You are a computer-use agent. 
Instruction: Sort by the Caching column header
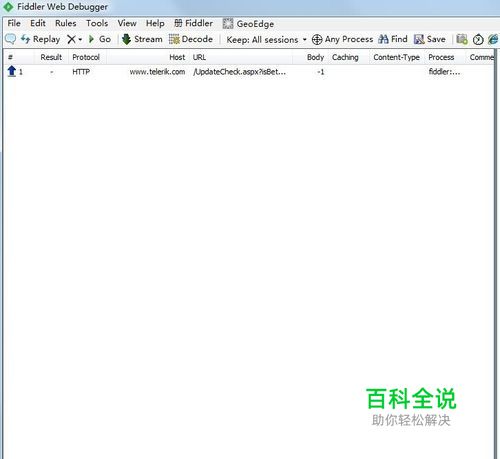348,57
